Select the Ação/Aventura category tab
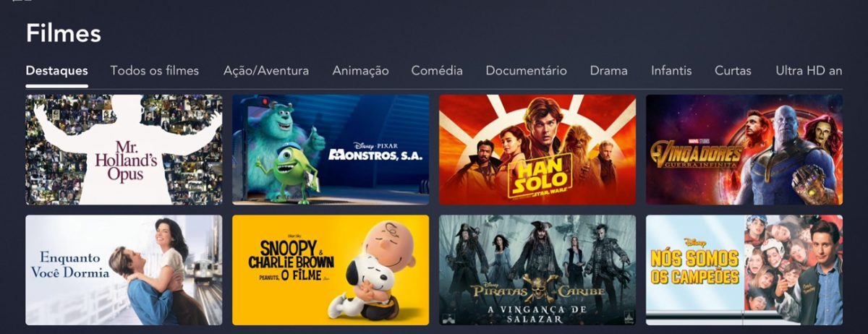The image size is (868, 334). [266, 71]
